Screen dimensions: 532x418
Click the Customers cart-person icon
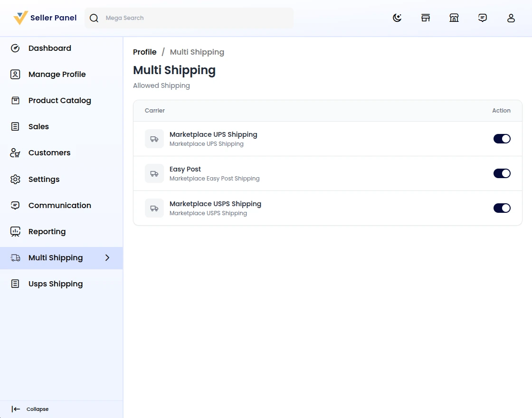pyautogui.click(x=15, y=152)
